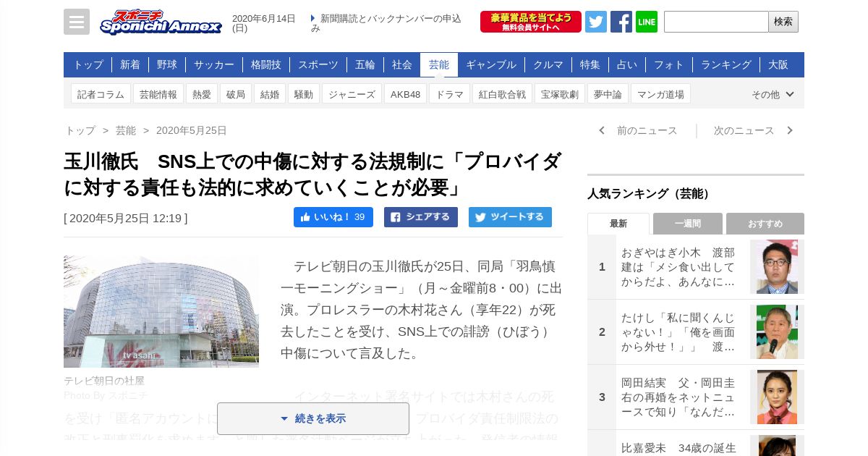Select the 芸能 navigation tab

439,64
